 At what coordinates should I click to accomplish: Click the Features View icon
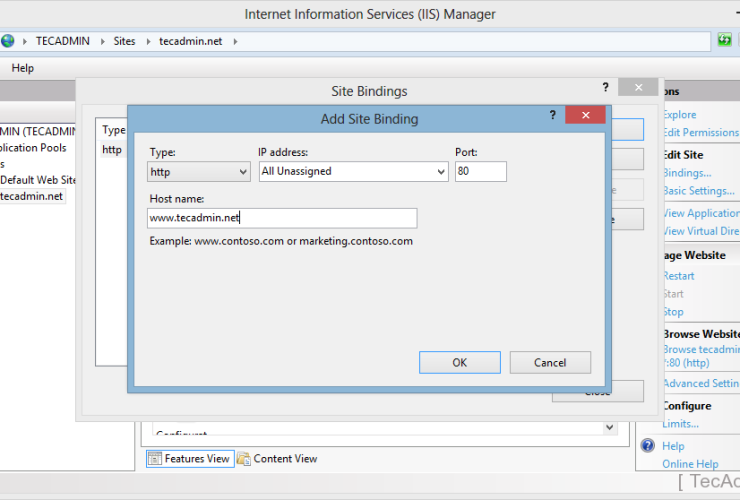pos(156,459)
